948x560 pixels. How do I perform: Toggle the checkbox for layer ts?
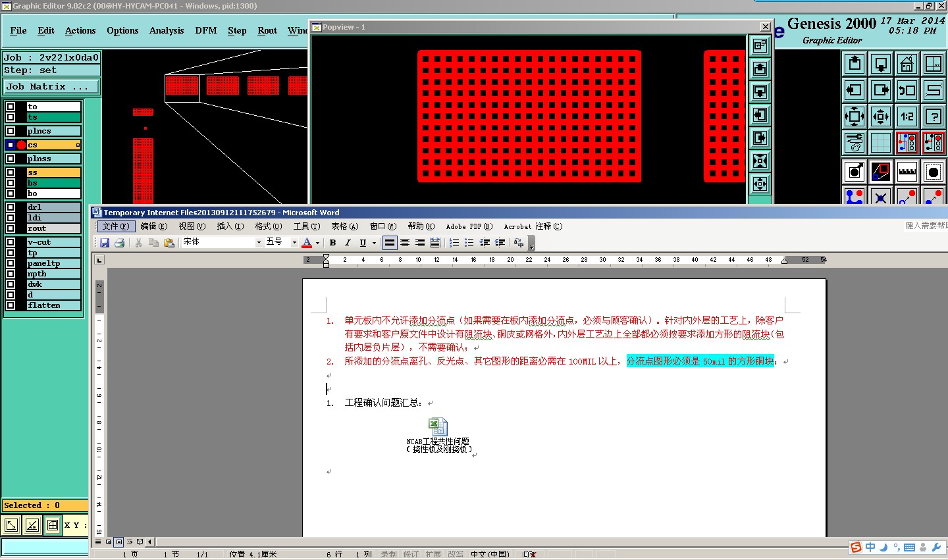[11, 117]
